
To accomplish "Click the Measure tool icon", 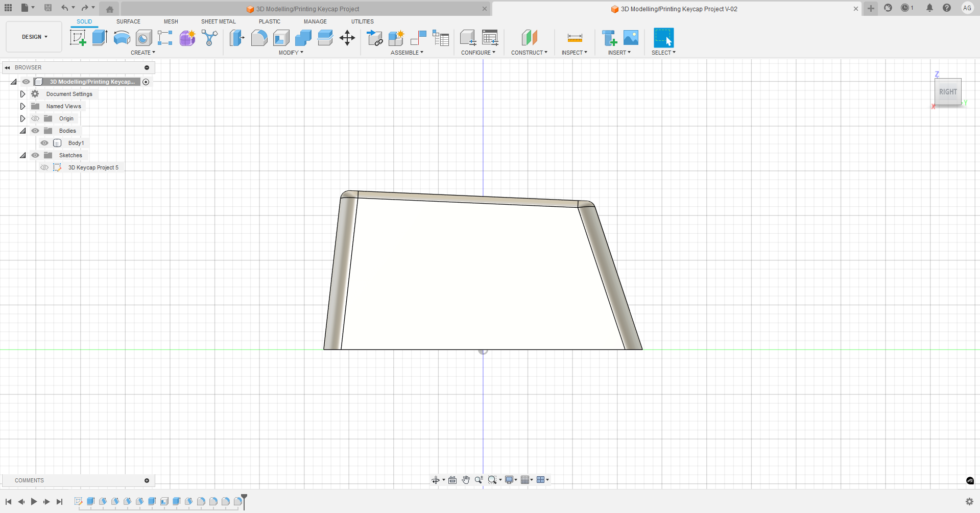I will pyautogui.click(x=575, y=38).
